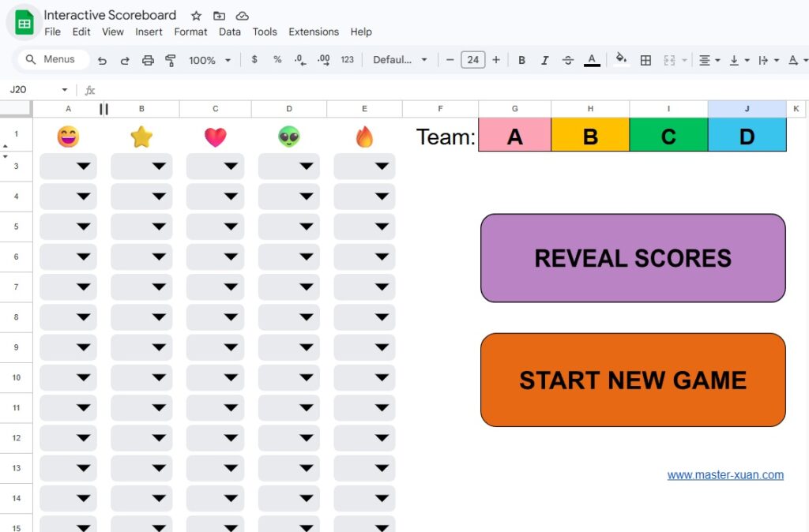Click the print icon
Screen dimensions: 809x532
pyautogui.click(x=148, y=60)
